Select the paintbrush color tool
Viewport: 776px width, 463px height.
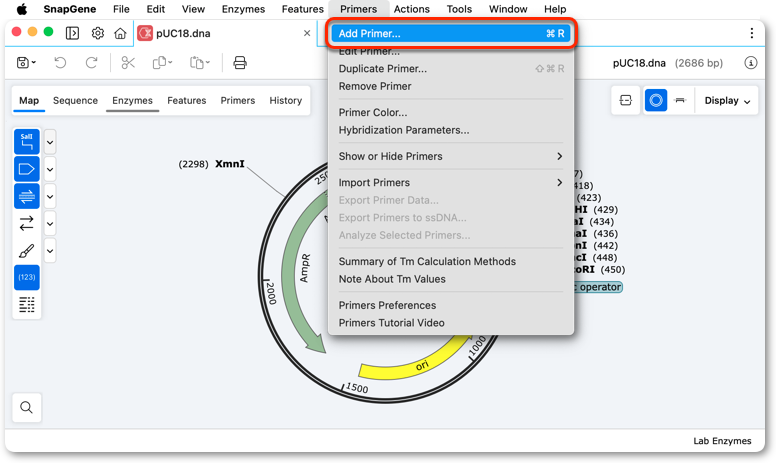pos(27,251)
